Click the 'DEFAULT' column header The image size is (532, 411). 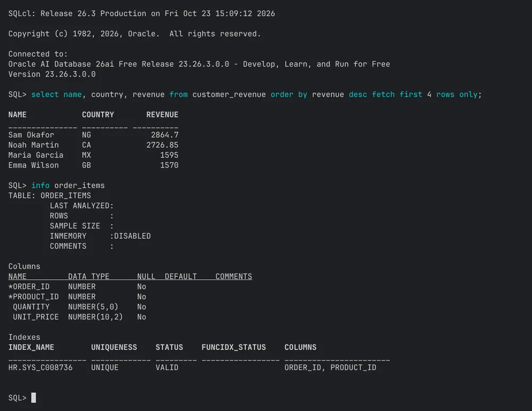click(181, 276)
